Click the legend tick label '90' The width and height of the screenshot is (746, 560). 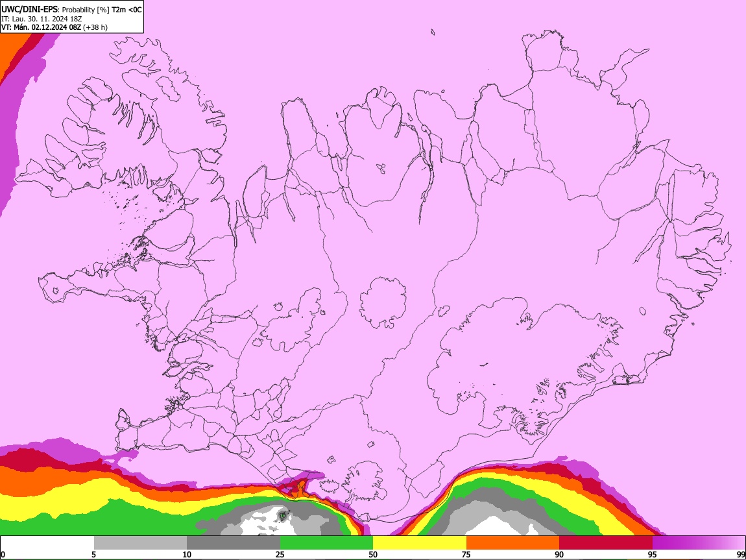(559, 555)
